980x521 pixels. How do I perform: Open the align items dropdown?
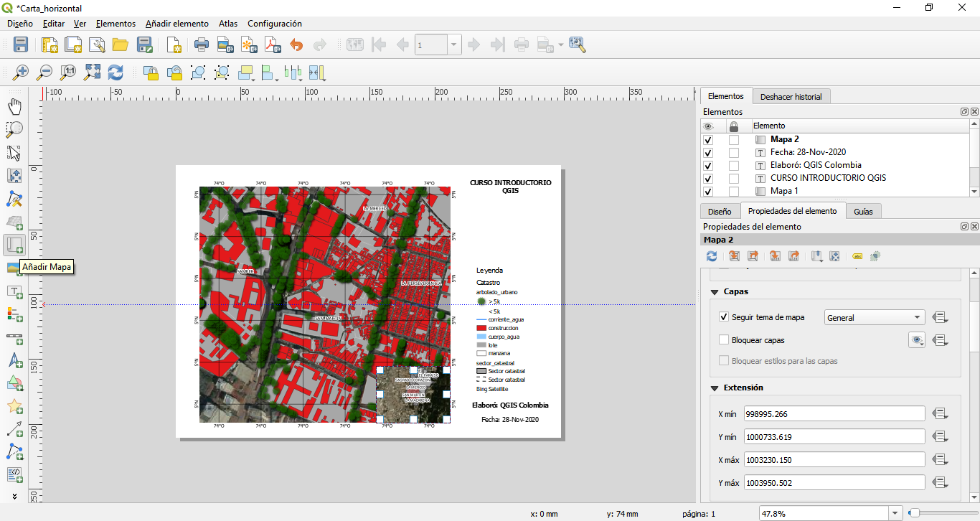tap(268, 72)
